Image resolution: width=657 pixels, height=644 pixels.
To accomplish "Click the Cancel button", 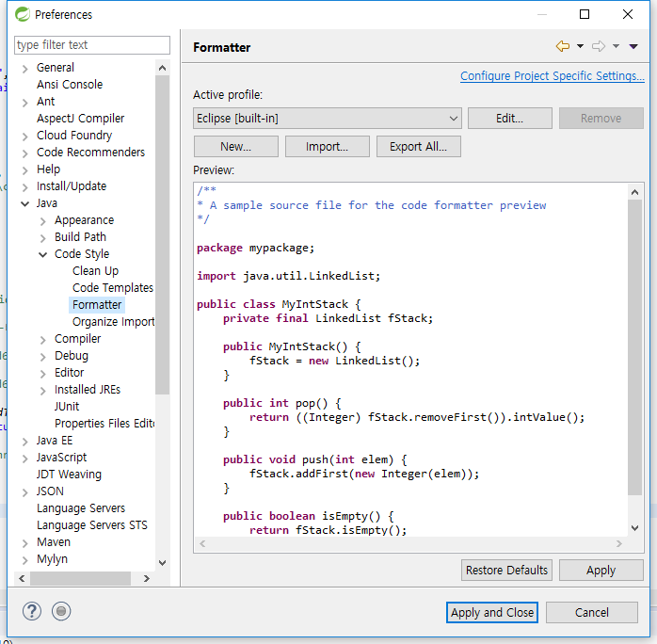I will 592,613.
